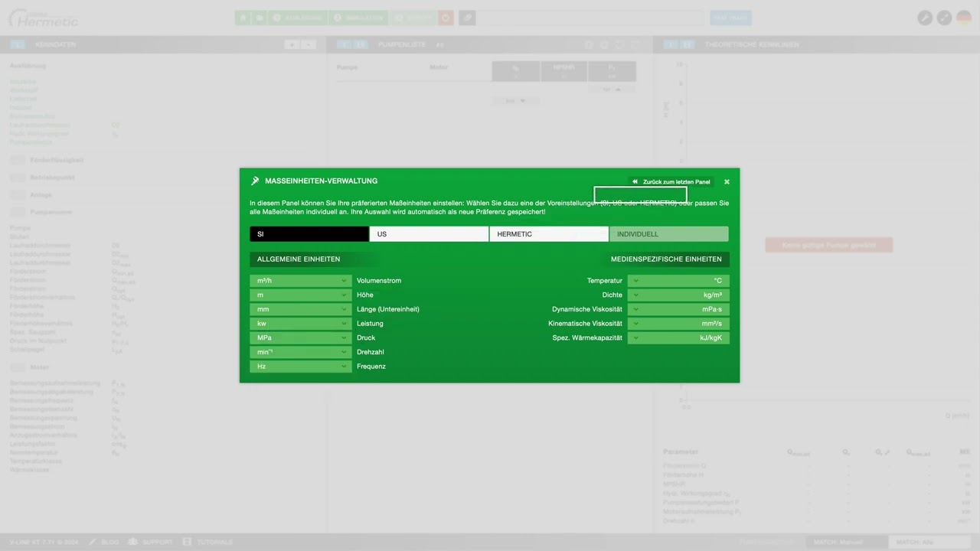Click the Keine gültige Pumpe gewählt notice
The image size is (980, 551).
pyautogui.click(x=829, y=245)
